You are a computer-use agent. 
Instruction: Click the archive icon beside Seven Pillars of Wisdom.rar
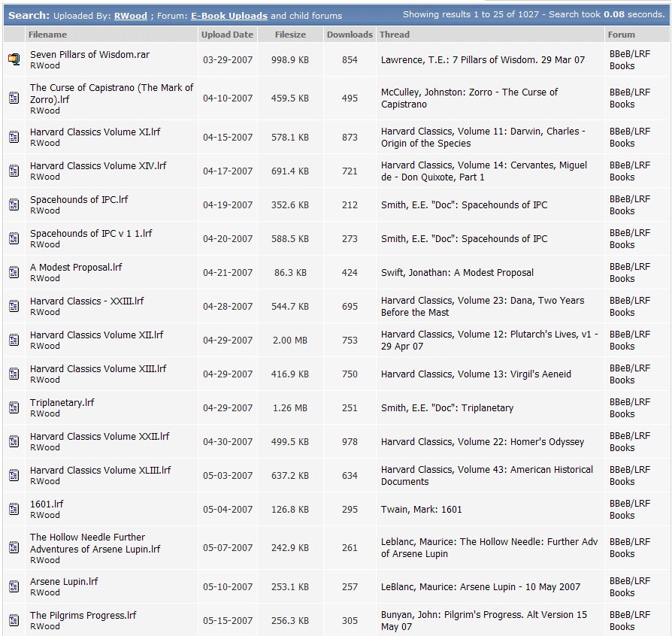click(x=14, y=59)
